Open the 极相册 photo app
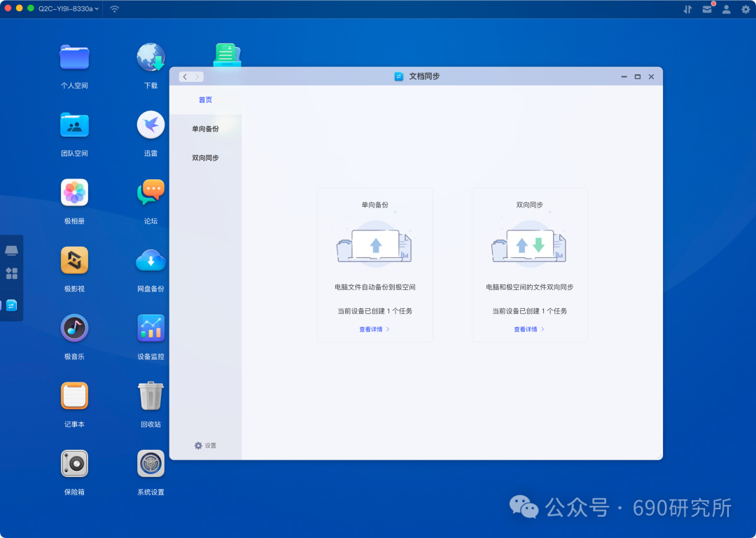The height and width of the screenshot is (538, 756). [x=74, y=193]
